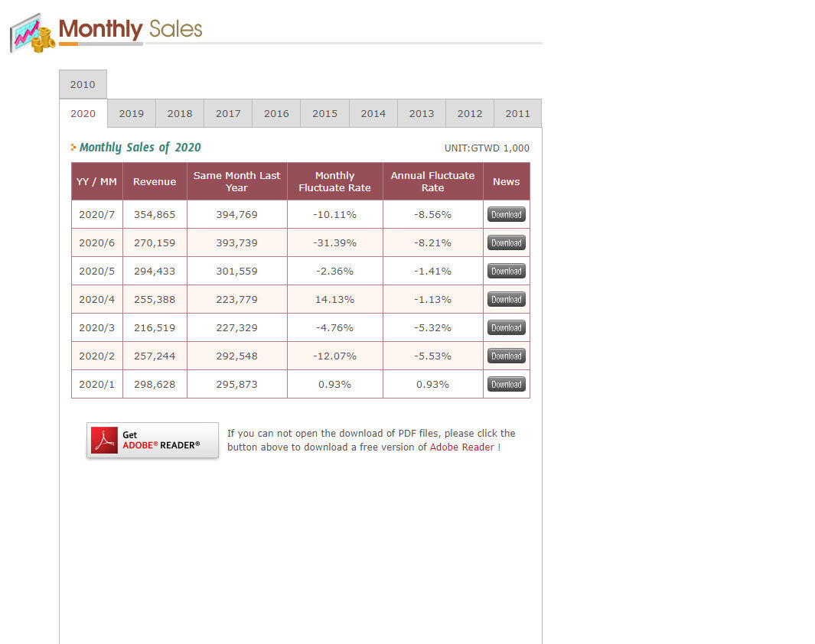The width and height of the screenshot is (815, 644).
Task: Select last-year value 301,559
Action: coord(236,271)
